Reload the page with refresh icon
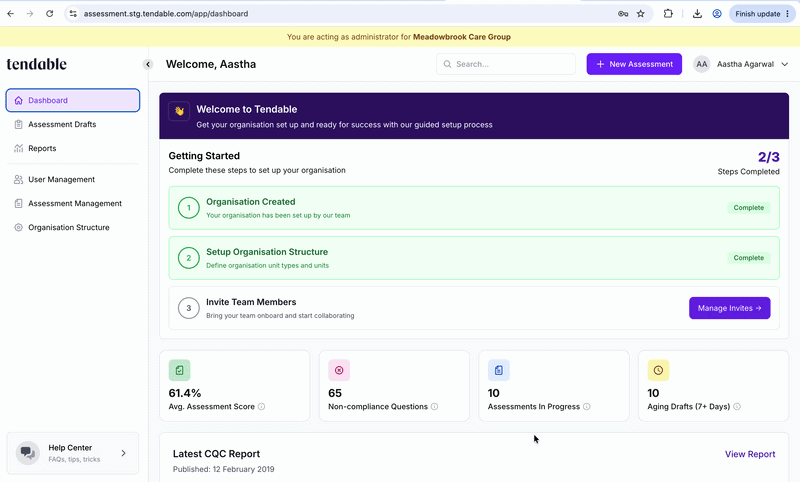This screenshot has width=800, height=482. click(49, 14)
